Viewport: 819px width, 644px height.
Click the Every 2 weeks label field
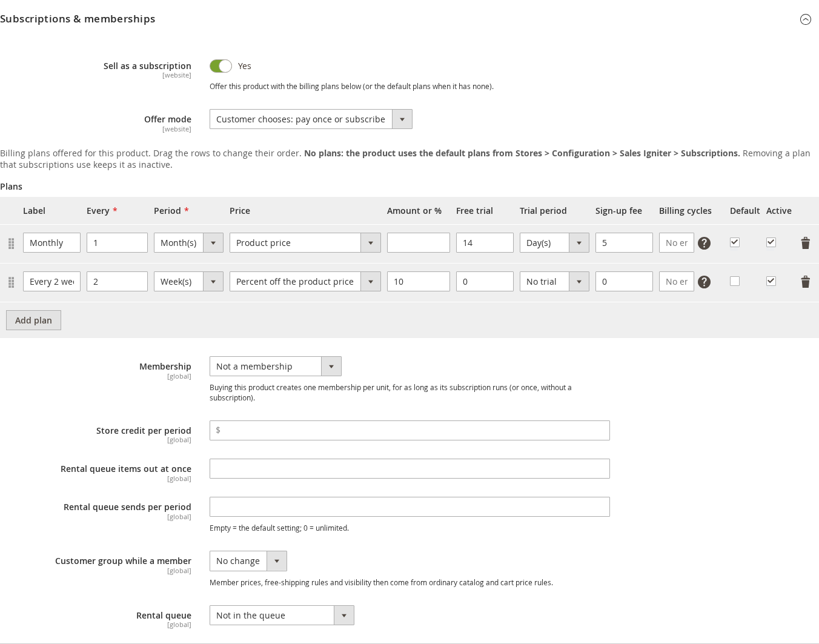51,282
